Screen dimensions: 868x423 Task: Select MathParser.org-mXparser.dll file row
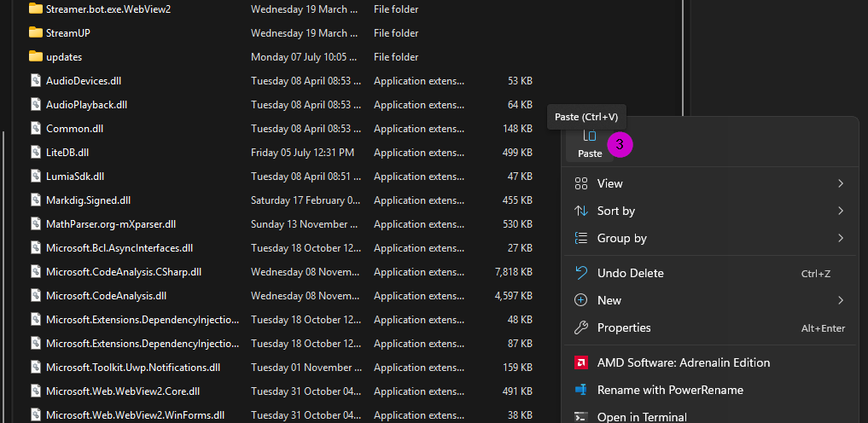111,223
